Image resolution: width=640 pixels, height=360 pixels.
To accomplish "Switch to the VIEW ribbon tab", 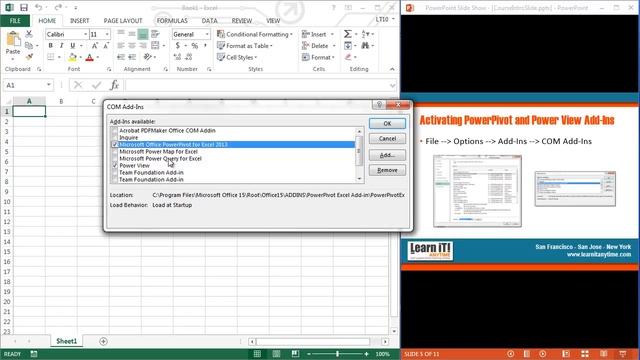I will 273,20.
